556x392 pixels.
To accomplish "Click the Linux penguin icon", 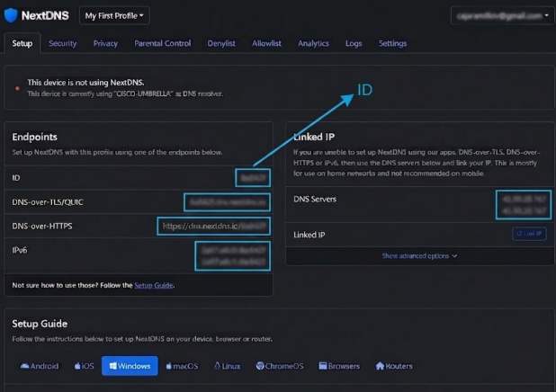I will (217, 366).
